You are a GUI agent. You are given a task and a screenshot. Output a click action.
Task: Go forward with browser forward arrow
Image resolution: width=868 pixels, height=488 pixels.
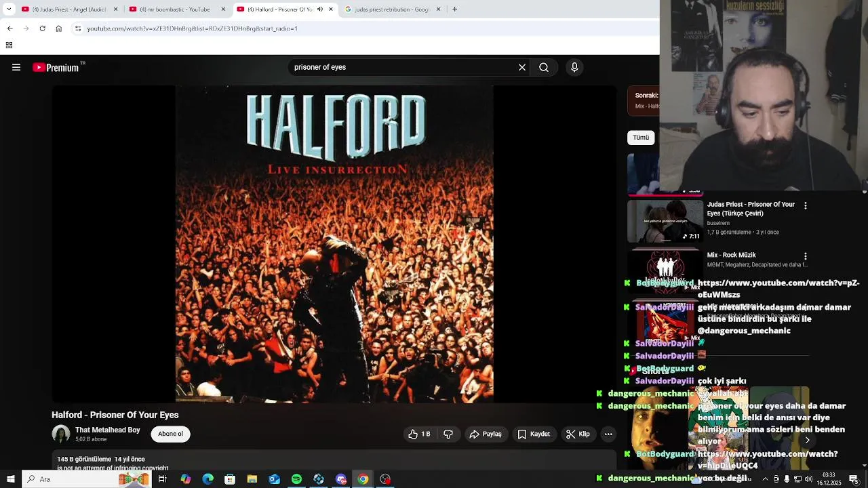pyautogui.click(x=26, y=28)
